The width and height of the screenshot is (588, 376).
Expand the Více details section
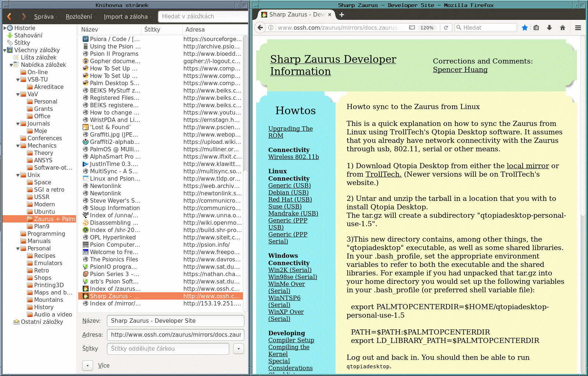[x=87, y=365]
